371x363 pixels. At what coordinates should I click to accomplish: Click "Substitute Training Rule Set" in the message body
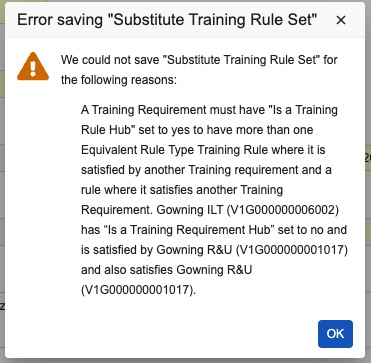click(x=241, y=60)
